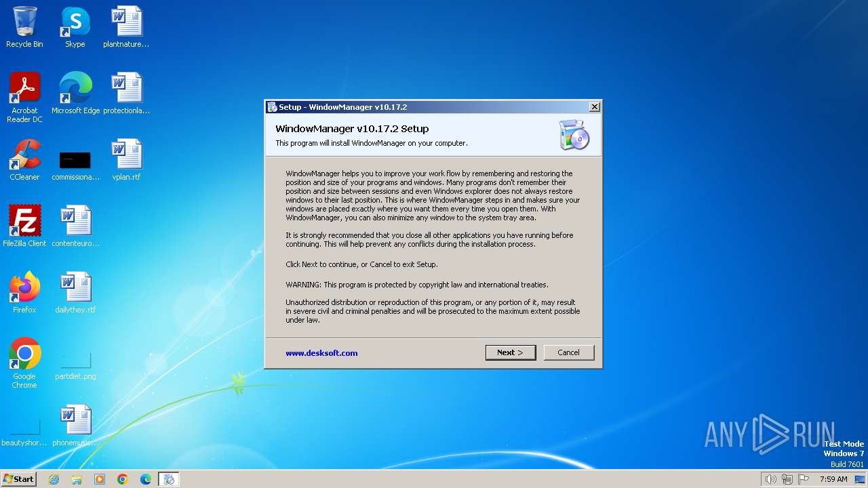Open Edge from the taskbar
The height and width of the screenshot is (488, 868).
[x=146, y=479]
